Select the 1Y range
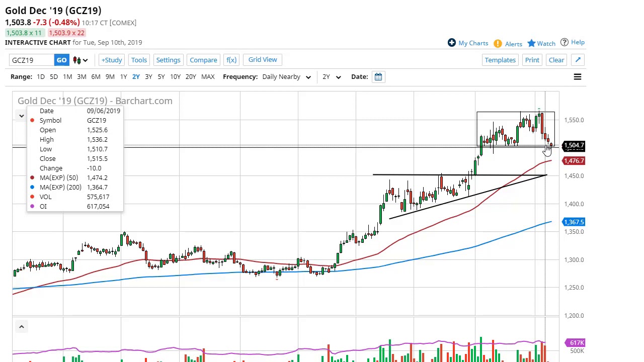The height and width of the screenshot is (362, 644). pos(123,76)
